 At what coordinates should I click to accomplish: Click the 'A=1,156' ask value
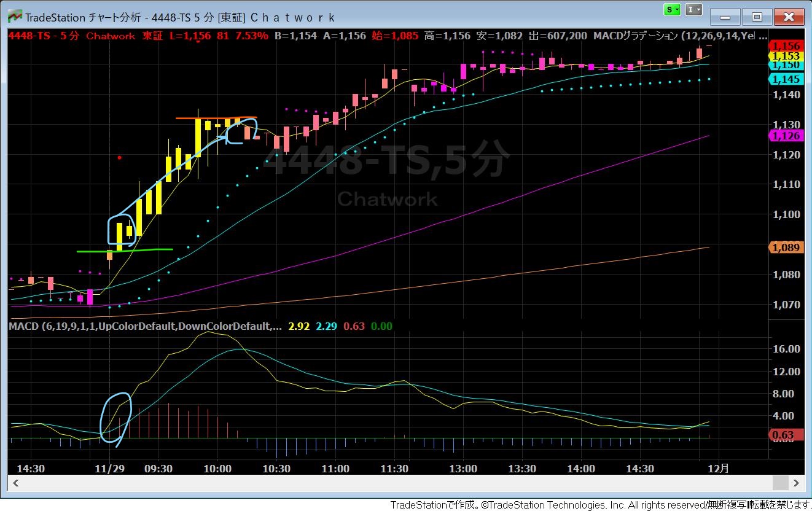click(x=345, y=36)
